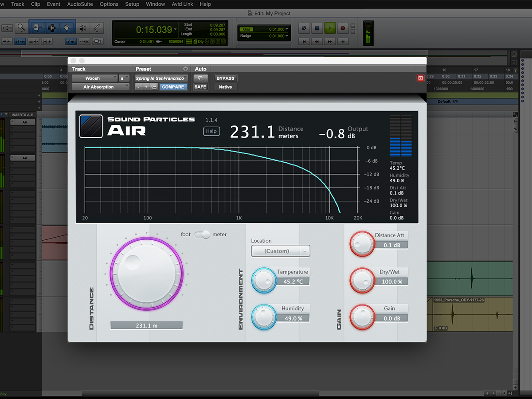The height and width of the screenshot is (399, 532).
Task: Click the Gain knob
Action: pos(362,317)
